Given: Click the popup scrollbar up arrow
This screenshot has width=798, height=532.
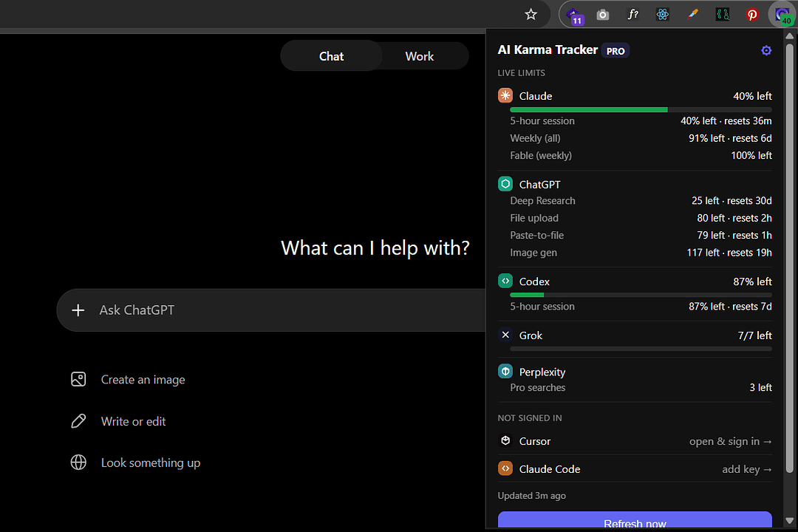Looking at the screenshot, I should pos(789,35).
